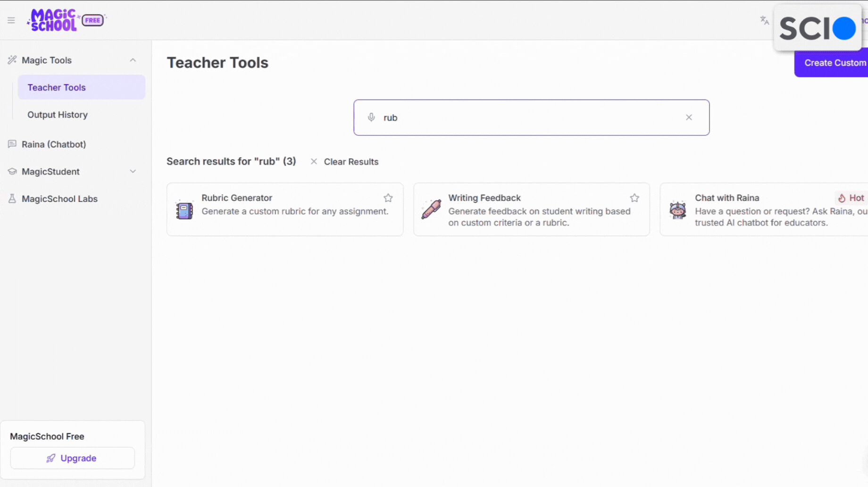This screenshot has height=487, width=868.
Task: Open the Writing Feedback tool card
Action: point(532,210)
